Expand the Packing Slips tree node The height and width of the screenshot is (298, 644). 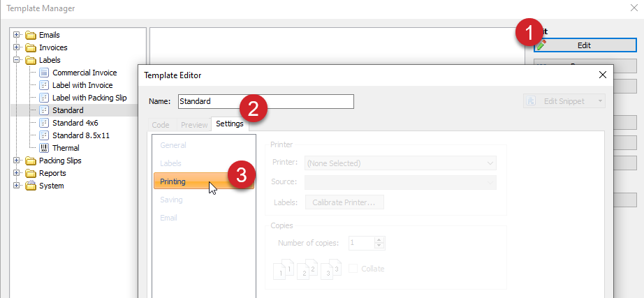tap(17, 161)
